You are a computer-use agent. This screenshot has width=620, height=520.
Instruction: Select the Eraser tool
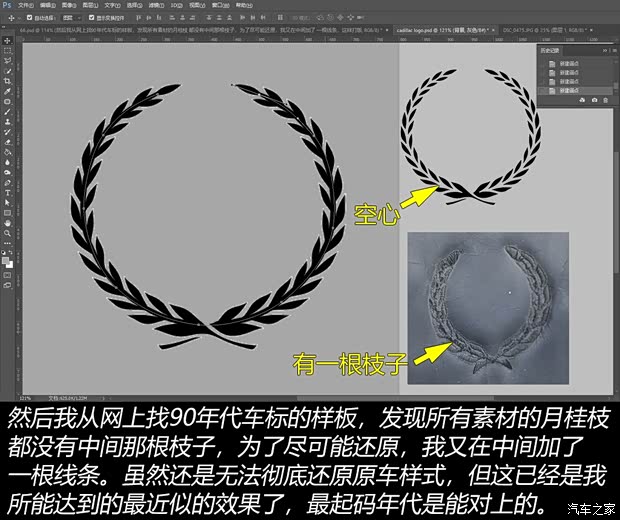coord(8,142)
